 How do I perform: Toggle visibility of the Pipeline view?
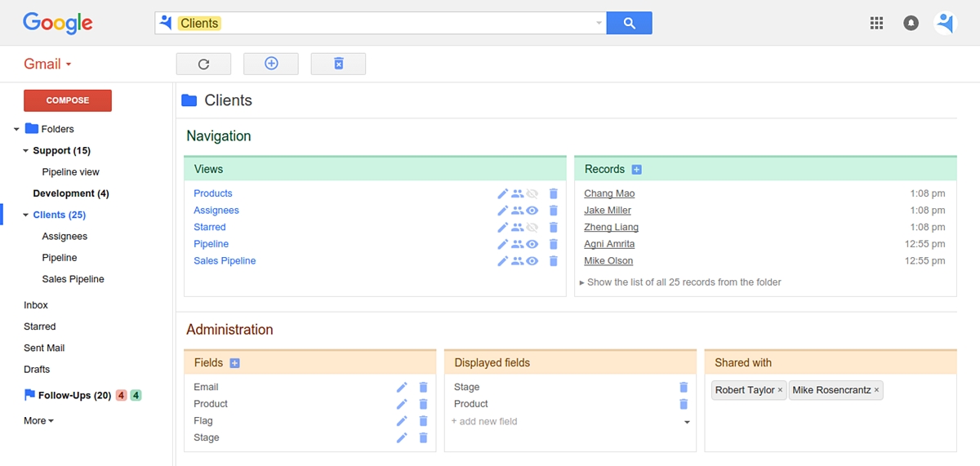pos(532,244)
